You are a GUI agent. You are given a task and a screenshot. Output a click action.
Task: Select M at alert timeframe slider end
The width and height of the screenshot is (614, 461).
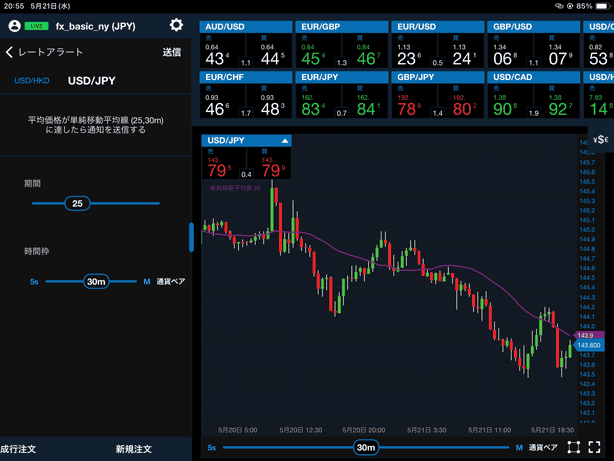click(x=147, y=282)
